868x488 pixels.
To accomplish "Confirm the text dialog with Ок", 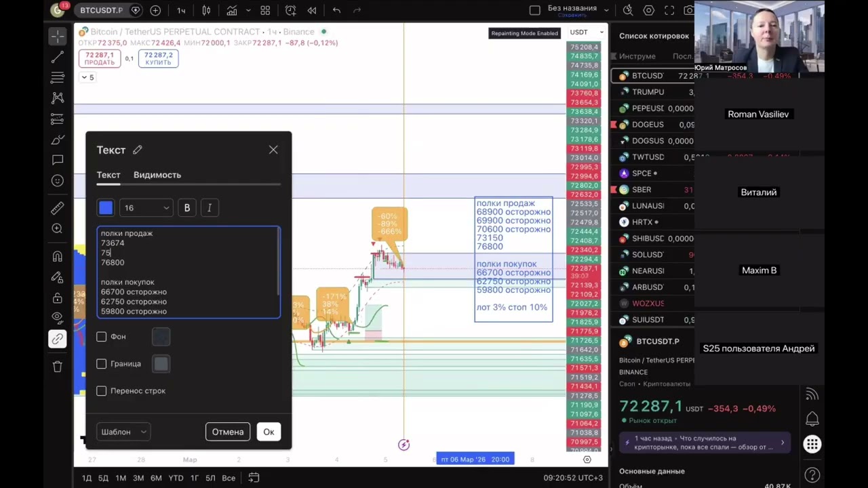I will pyautogui.click(x=269, y=432).
